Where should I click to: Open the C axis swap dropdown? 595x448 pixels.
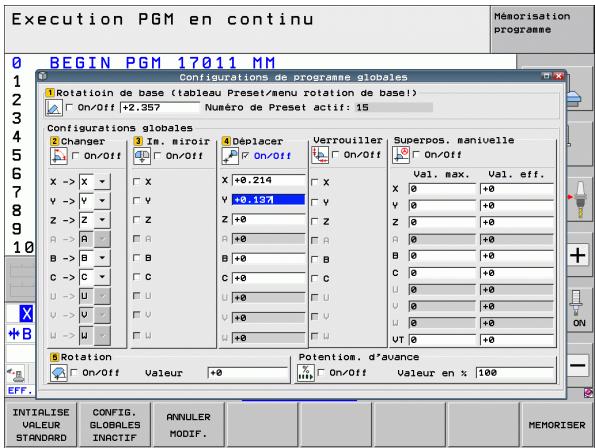(x=102, y=277)
